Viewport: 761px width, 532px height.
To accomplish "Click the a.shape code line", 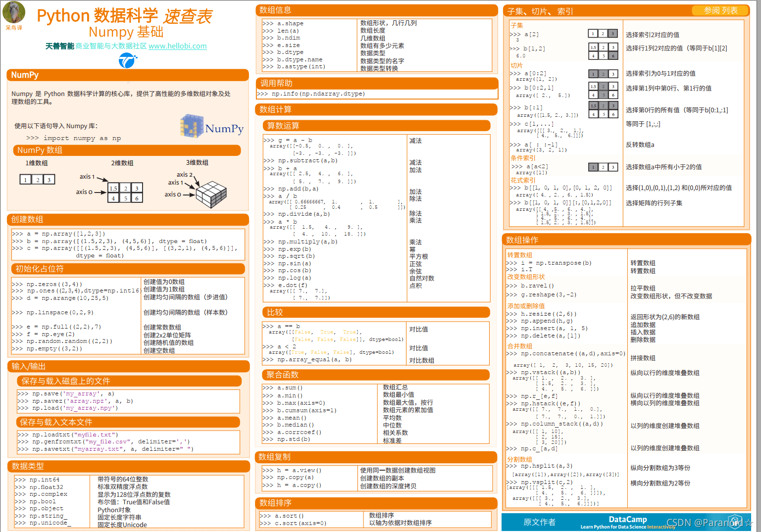I will 283,23.
